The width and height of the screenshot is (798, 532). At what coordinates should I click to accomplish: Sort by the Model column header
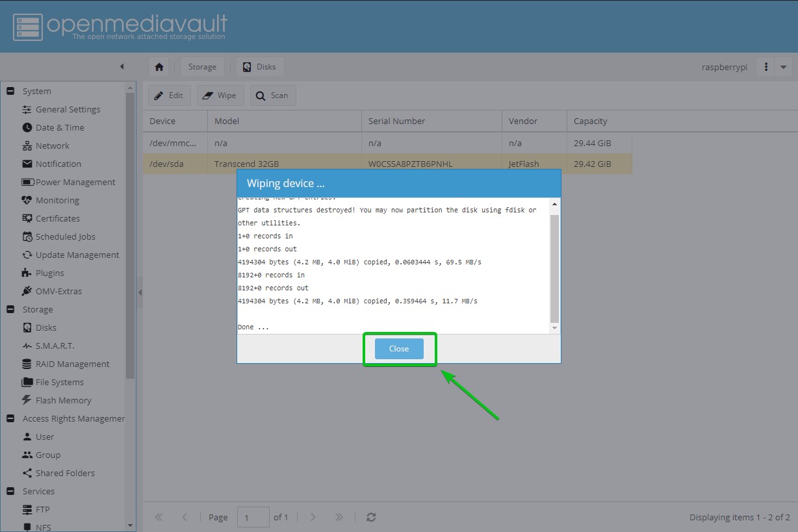pos(285,121)
